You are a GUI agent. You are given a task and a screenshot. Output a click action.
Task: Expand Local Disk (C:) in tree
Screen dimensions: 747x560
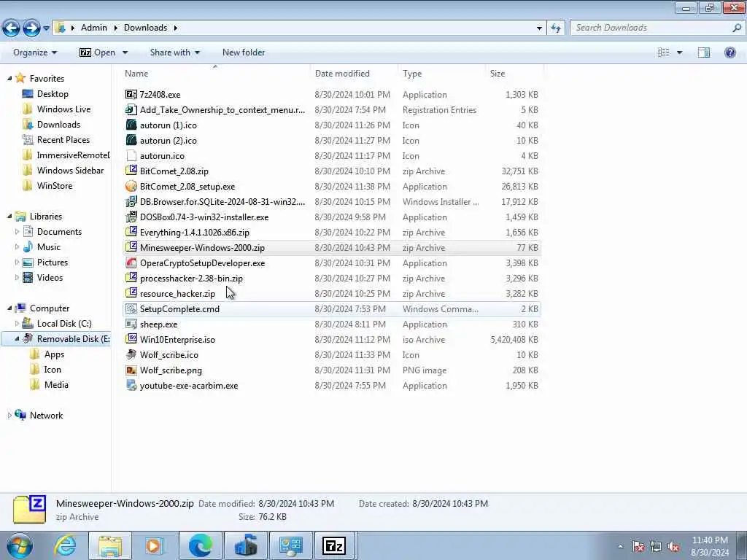click(18, 323)
